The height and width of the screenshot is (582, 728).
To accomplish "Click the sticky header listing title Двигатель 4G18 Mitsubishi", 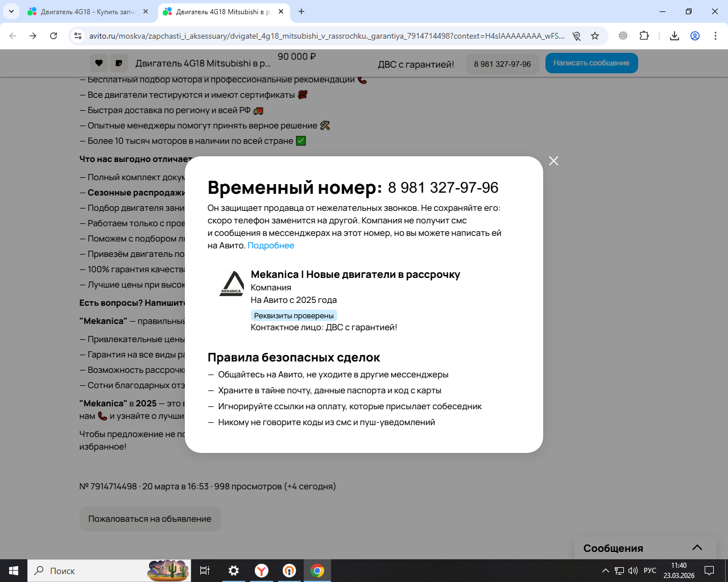I will click(x=203, y=63).
